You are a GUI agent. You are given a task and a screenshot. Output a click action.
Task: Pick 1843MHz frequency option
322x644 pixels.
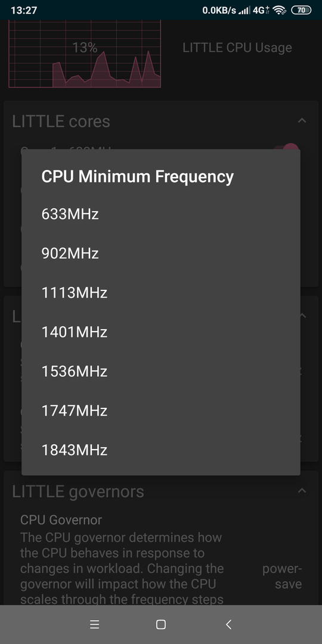tap(160, 450)
